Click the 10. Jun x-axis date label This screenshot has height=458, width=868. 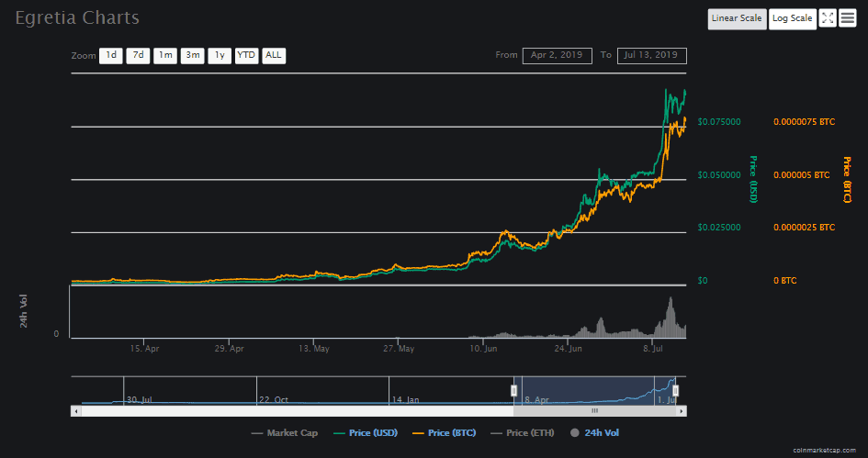click(483, 349)
